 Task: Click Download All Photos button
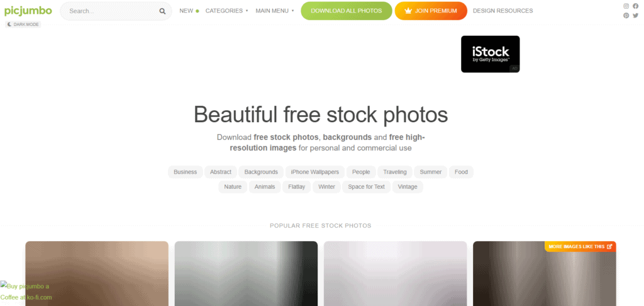pyautogui.click(x=347, y=11)
